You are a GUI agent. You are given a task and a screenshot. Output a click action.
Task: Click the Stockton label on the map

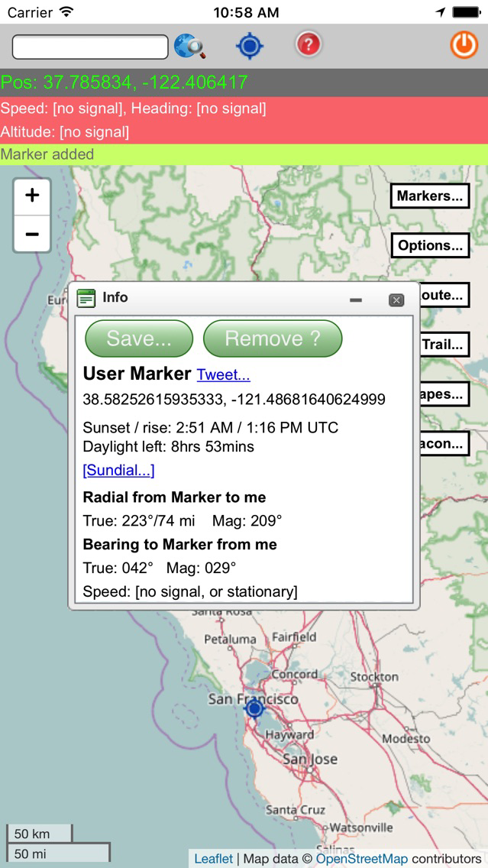pyautogui.click(x=374, y=676)
